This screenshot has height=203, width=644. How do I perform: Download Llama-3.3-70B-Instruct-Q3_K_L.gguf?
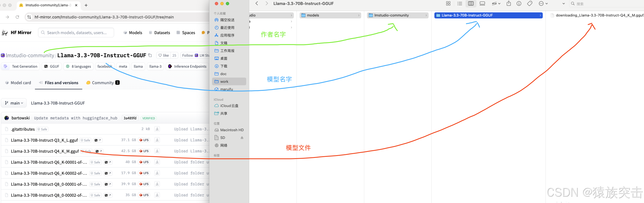tap(157, 140)
